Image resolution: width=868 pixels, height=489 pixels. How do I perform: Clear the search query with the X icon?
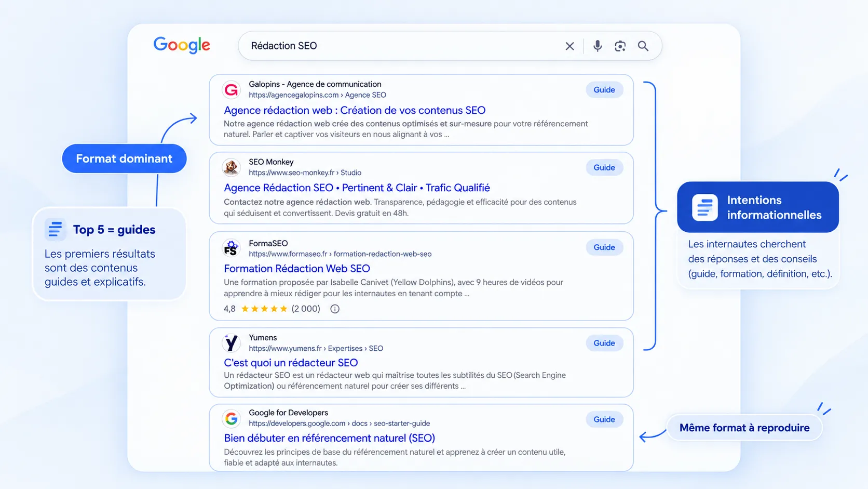pos(569,46)
